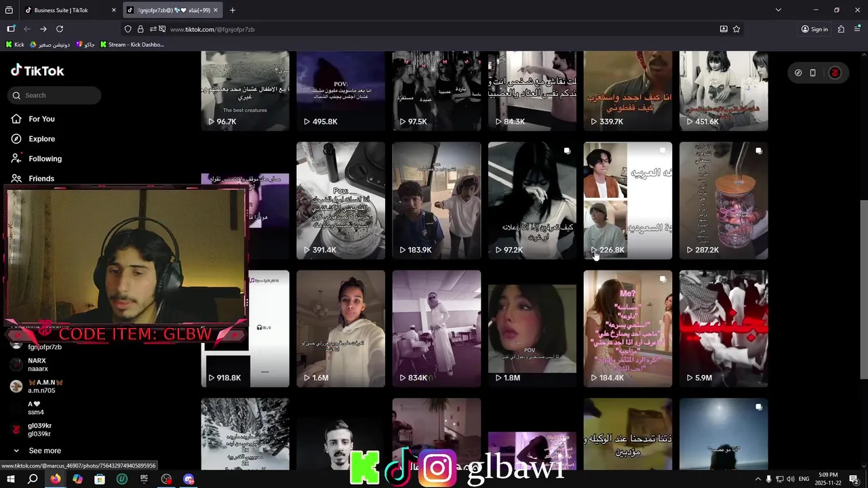Click the TikTok logo in sidebar
868x488 pixels.
(37, 70)
